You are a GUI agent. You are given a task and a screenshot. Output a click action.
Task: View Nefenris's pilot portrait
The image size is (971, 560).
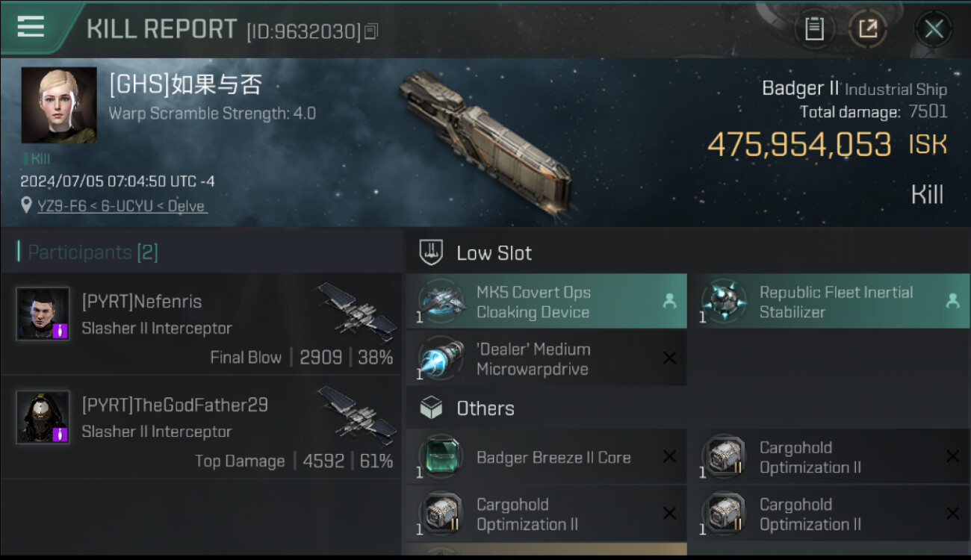[x=43, y=314]
